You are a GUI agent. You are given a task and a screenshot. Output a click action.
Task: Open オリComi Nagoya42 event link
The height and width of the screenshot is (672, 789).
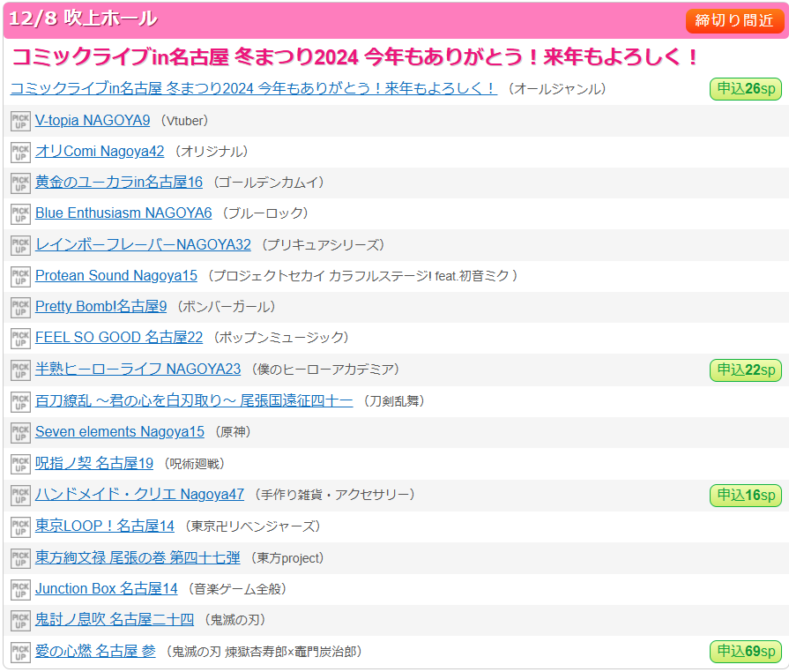[100, 151]
